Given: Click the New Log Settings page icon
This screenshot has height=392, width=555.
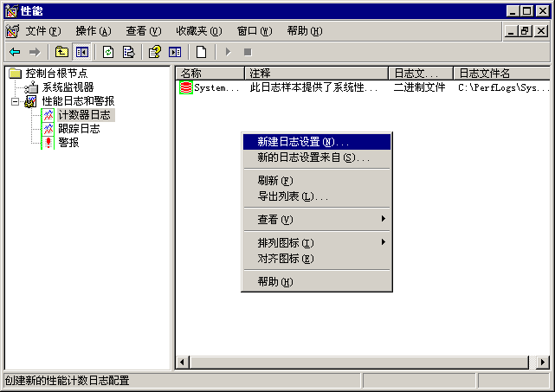Looking at the screenshot, I should pos(201,52).
